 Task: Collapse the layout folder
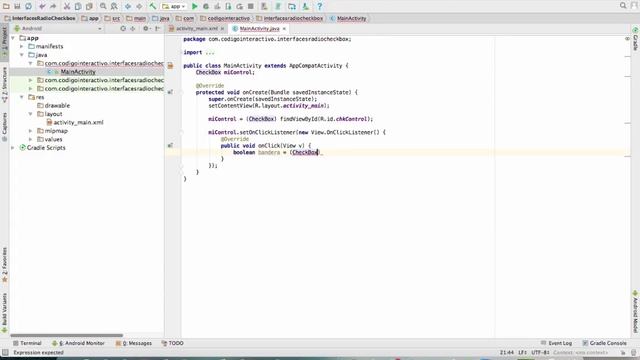[31, 114]
